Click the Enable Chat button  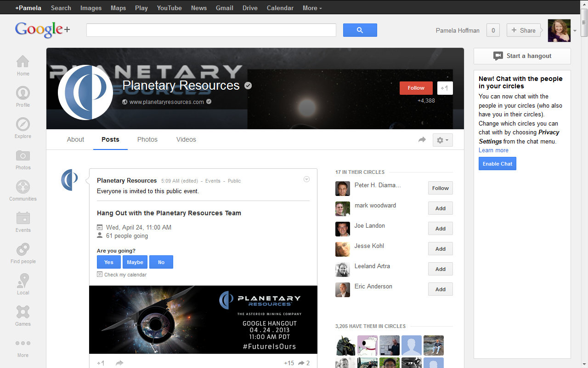click(498, 164)
